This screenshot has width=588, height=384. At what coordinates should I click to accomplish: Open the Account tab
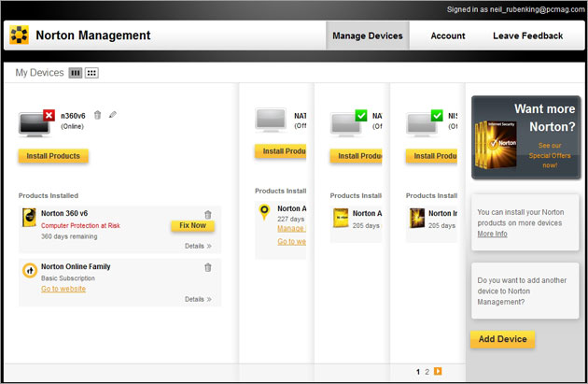coord(448,36)
